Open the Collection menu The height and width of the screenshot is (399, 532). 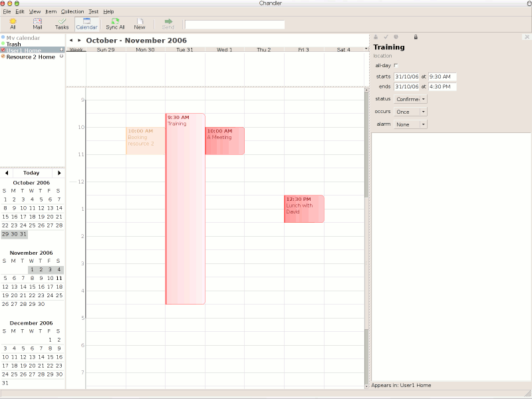tap(72, 11)
